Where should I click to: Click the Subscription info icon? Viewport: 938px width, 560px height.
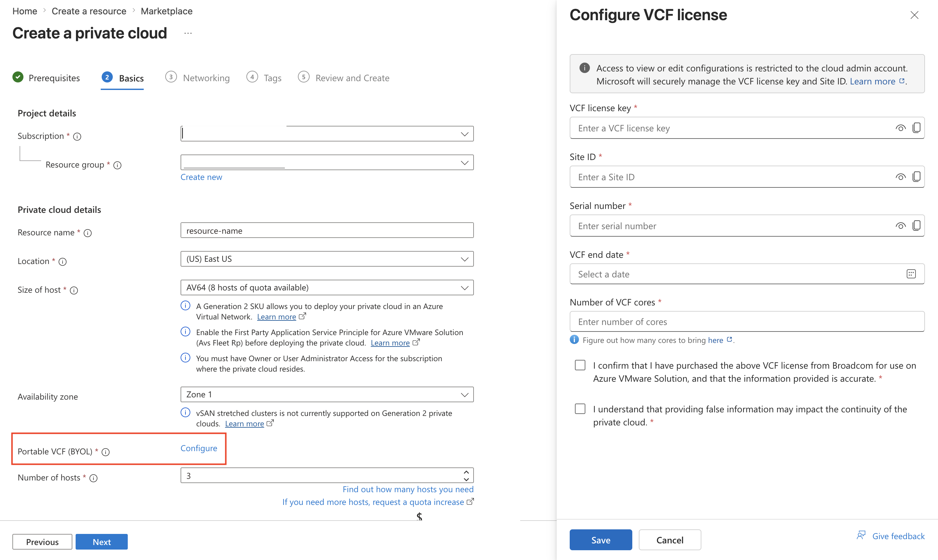[77, 137]
